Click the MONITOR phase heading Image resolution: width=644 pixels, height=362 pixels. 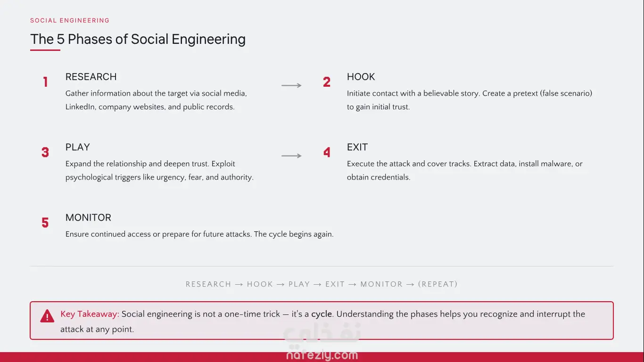[88, 217]
